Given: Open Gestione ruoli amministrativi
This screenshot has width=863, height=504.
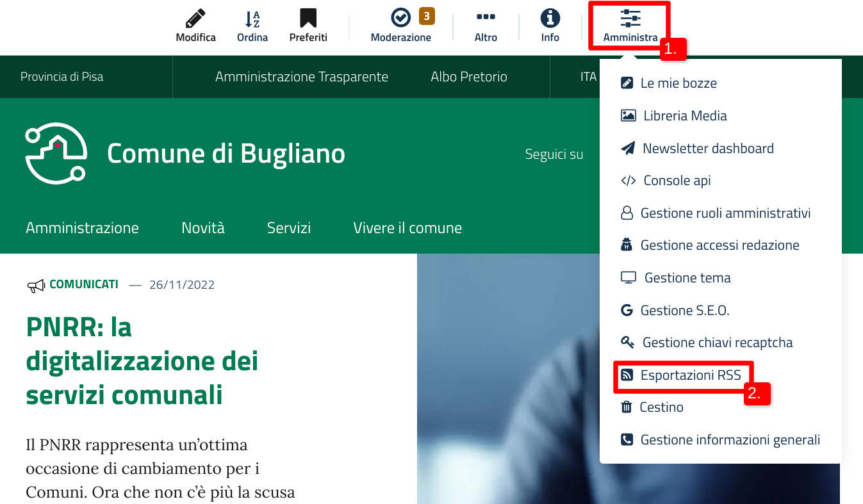Looking at the screenshot, I should pos(725,213).
